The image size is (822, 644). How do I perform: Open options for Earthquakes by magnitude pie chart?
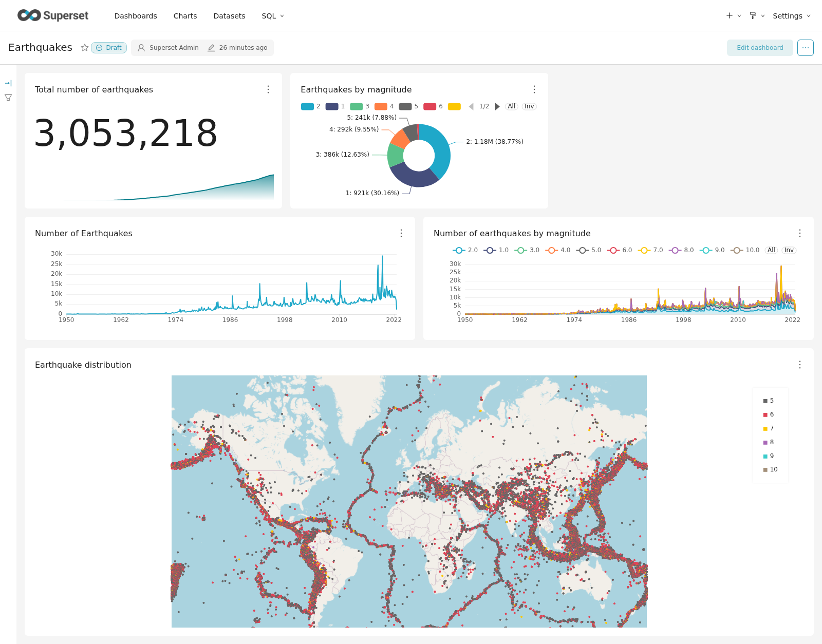click(534, 89)
